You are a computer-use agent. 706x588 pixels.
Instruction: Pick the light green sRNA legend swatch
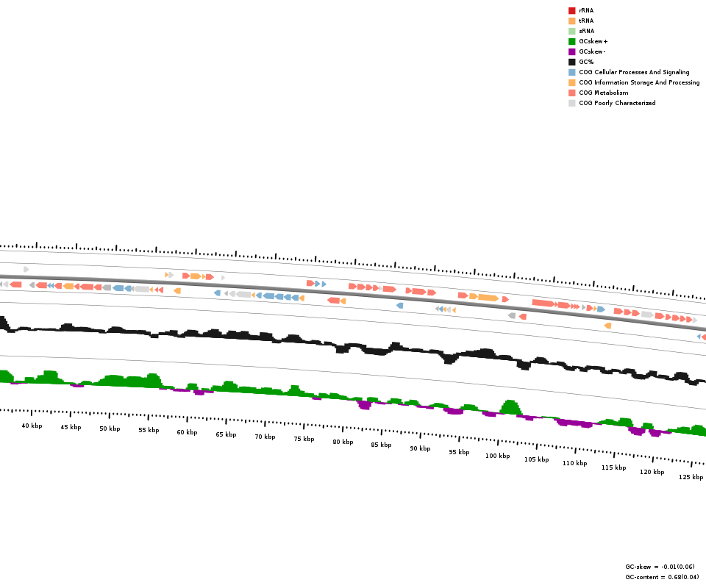571,31
